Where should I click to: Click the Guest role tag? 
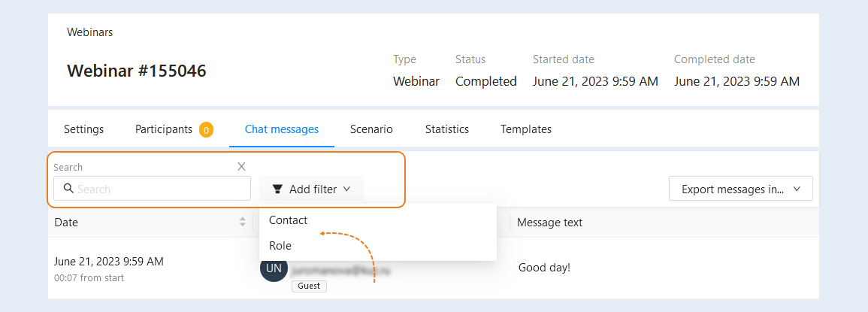[310, 286]
